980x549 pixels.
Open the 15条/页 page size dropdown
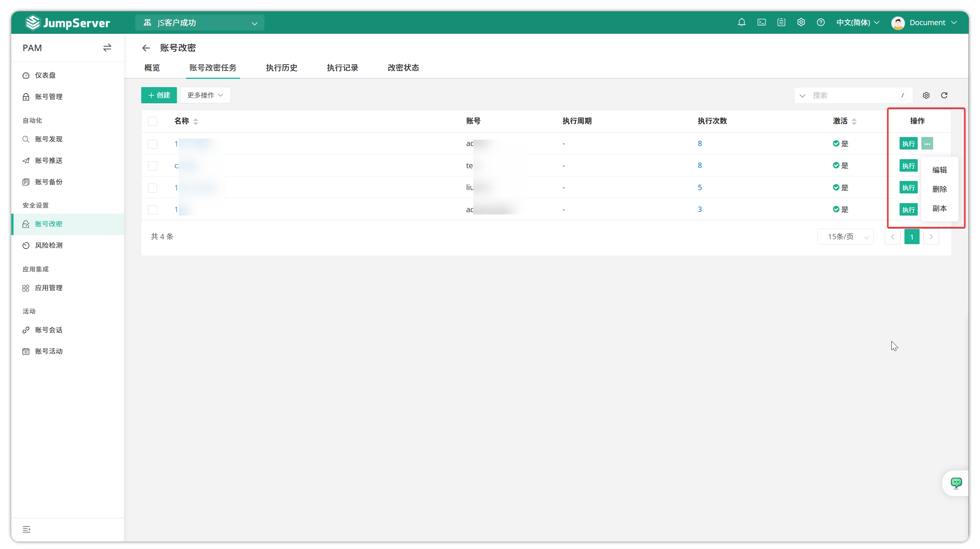point(845,237)
